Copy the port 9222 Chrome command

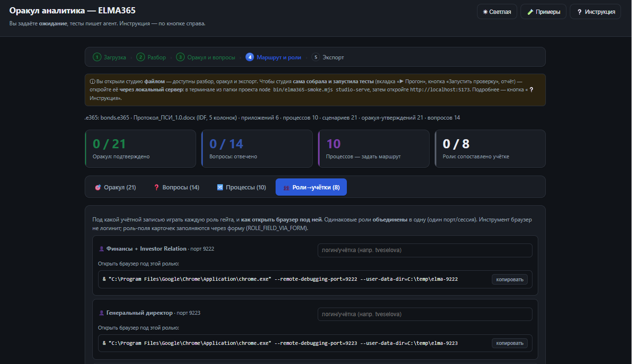tap(510, 279)
